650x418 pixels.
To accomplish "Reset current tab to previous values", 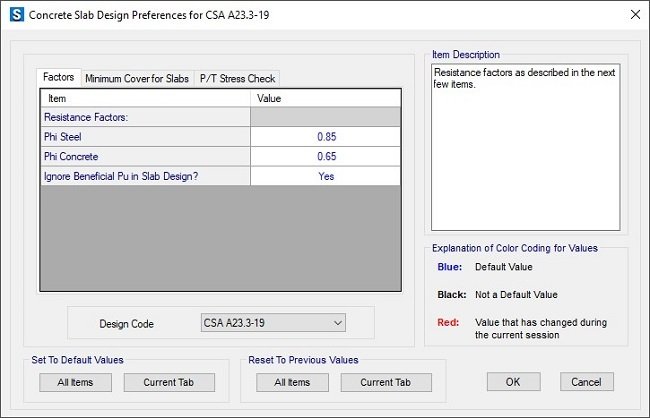I will [386, 382].
